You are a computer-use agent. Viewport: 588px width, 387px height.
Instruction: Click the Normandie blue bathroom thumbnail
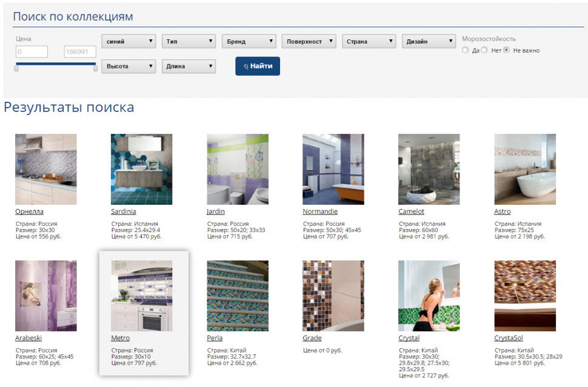coord(333,170)
